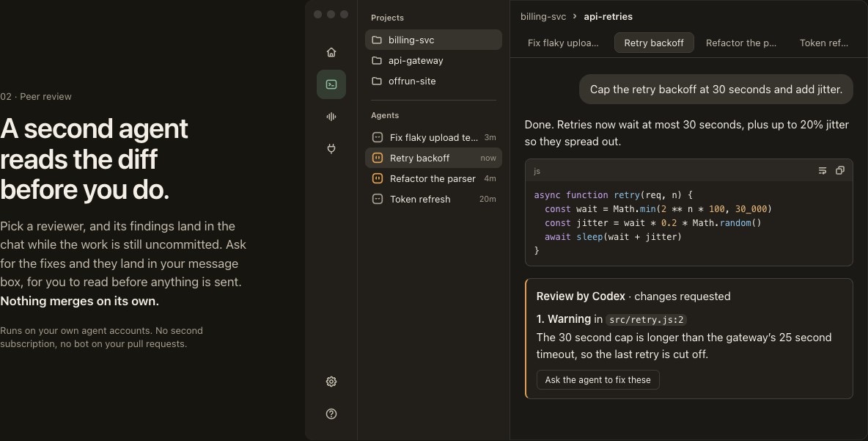The height and width of the screenshot is (441, 868).
Task: Click the '3m' timestamp on Fix flaky upload
Action: [x=490, y=137]
